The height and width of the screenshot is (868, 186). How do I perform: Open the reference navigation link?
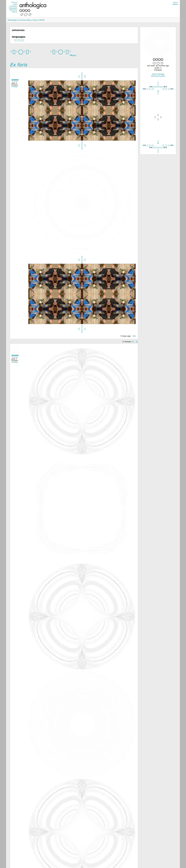point(13,10)
